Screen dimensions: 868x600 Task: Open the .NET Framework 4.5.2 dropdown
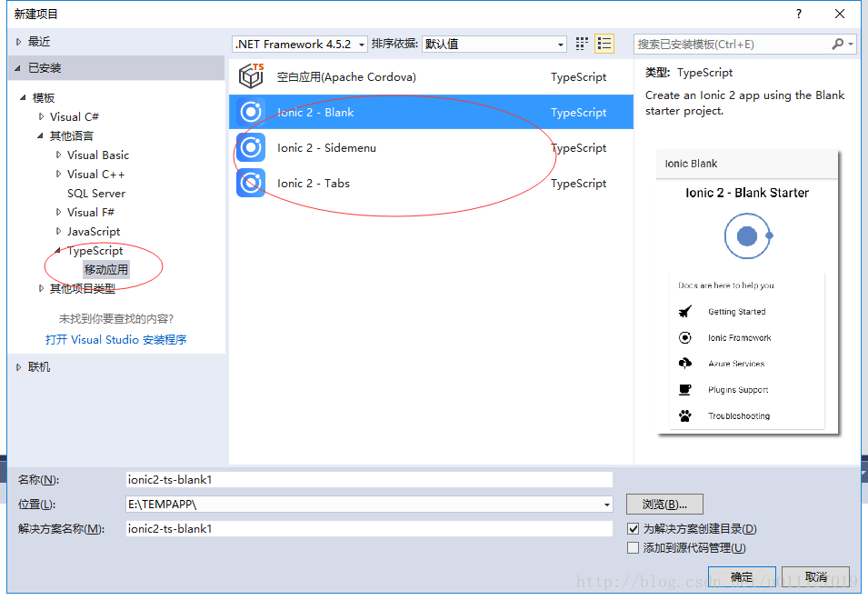point(299,44)
